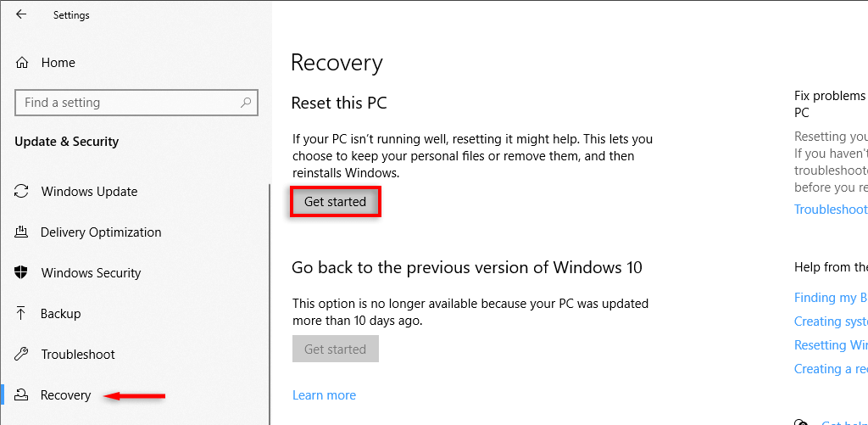This screenshot has height=425, width=868.
Task: Click the sidebar vertical scrollbar
Action: point(270,305)
